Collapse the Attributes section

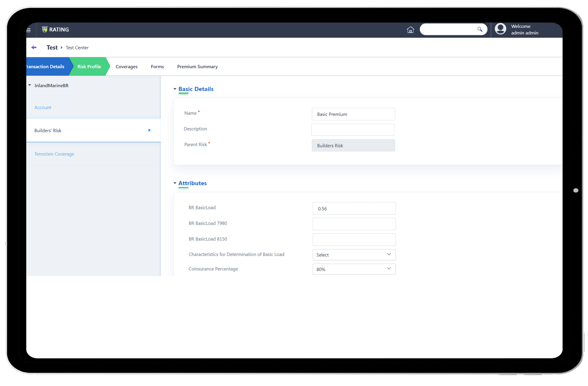[175, 183]
